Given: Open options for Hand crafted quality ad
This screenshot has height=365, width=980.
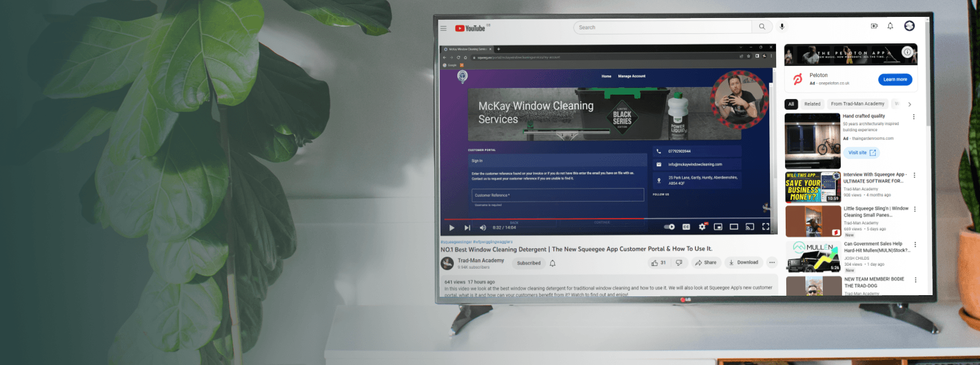Looking at the screenshot, I should pyautogui.click(x=914, y=117).
